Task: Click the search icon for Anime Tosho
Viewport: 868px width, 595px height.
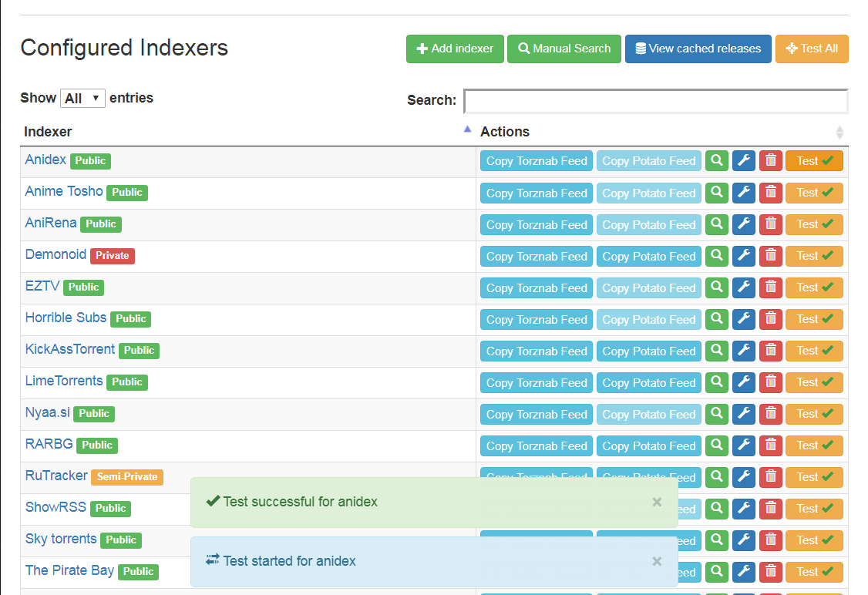Action: (716, 193)
